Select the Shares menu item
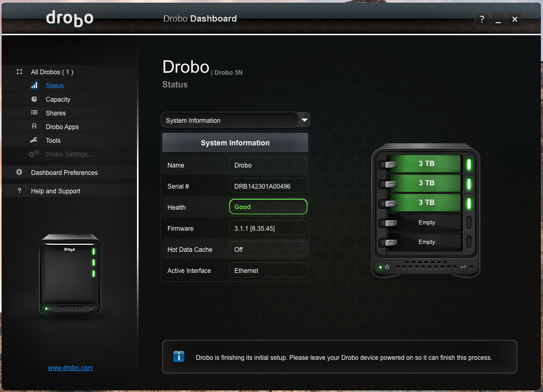 pos(56,113)
